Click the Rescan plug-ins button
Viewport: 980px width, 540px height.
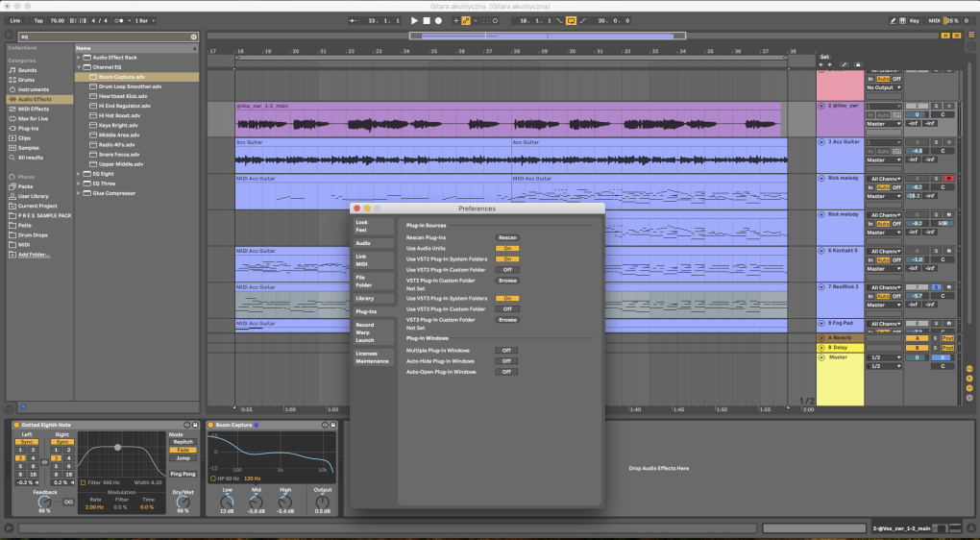coord(507,237)
